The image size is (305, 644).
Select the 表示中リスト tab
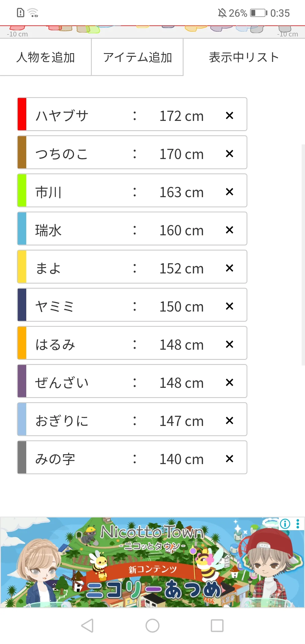(244, 57)
